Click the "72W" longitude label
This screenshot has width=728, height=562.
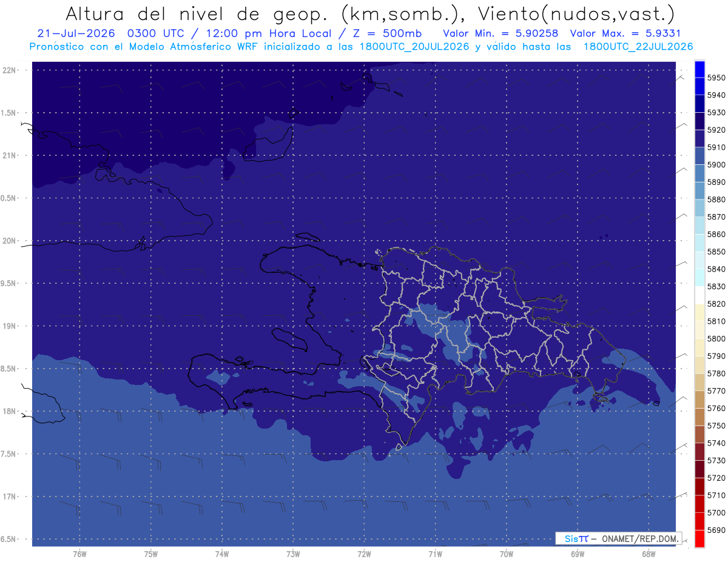tap(365, 554)
